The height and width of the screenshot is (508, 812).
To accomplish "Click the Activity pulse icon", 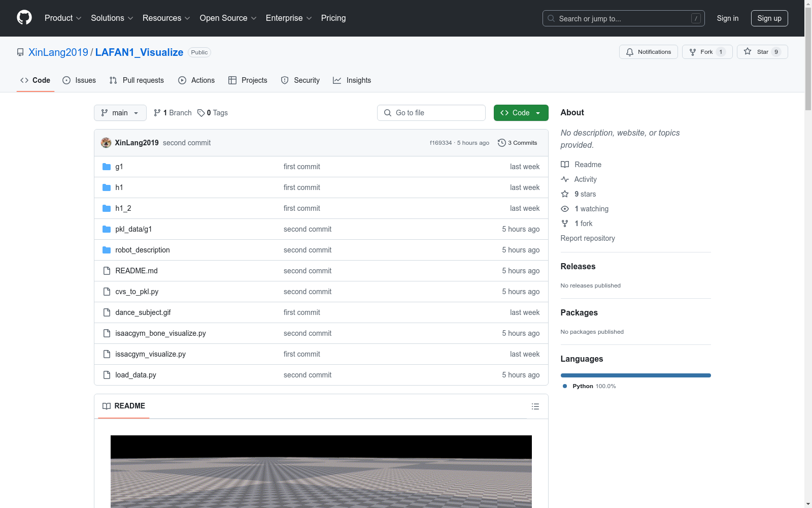I will (x=565, y=179).
